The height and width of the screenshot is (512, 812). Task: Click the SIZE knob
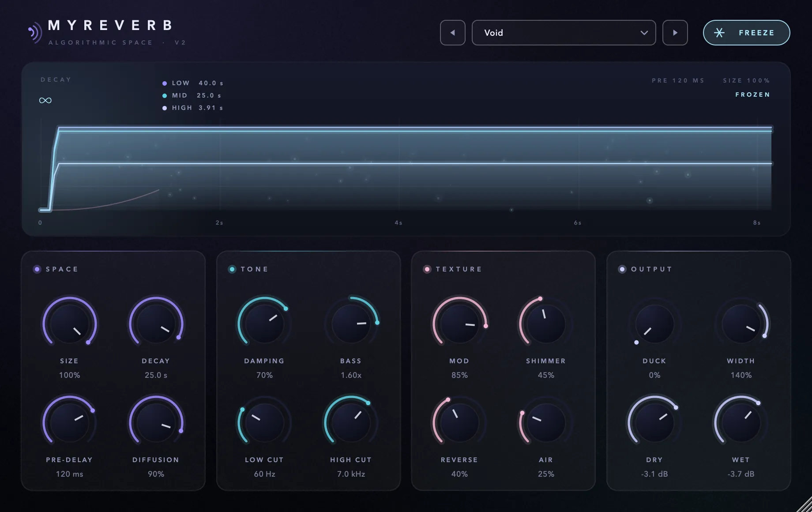(x=69, y=324)
